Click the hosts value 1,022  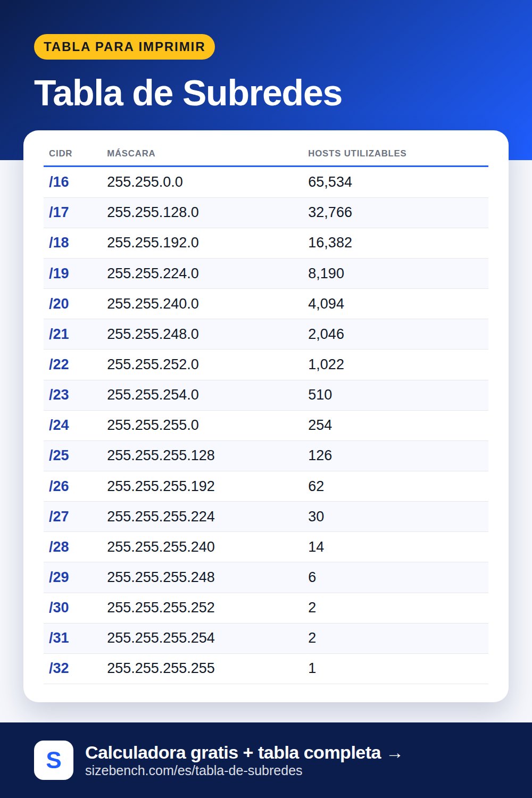point(326,364)
